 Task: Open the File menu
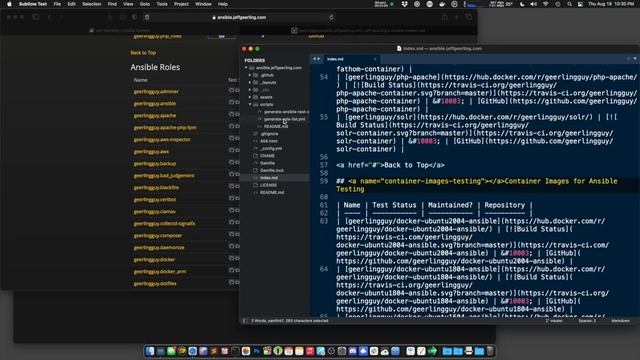pyautogui.click(x=57, y=4)
